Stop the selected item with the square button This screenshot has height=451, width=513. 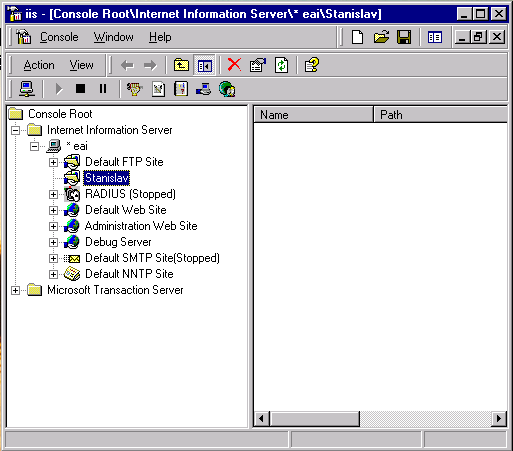coord(80,89)
